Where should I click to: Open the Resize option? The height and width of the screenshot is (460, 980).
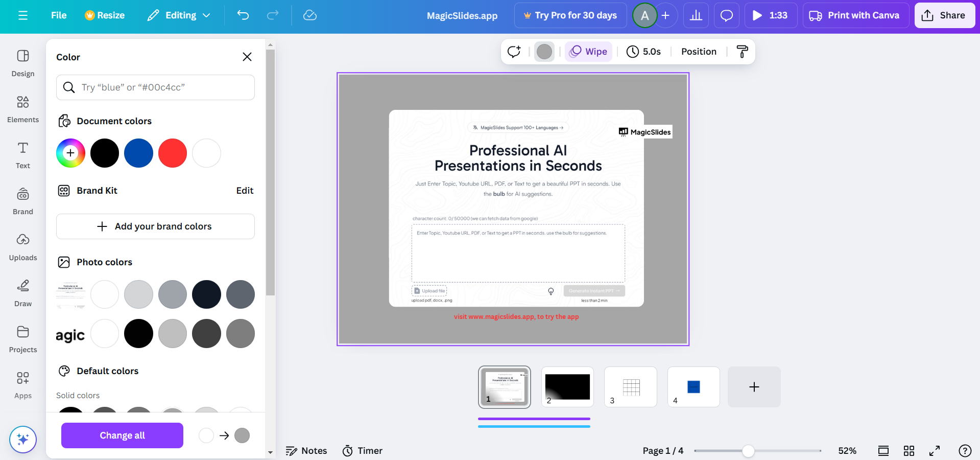(105, 15)
